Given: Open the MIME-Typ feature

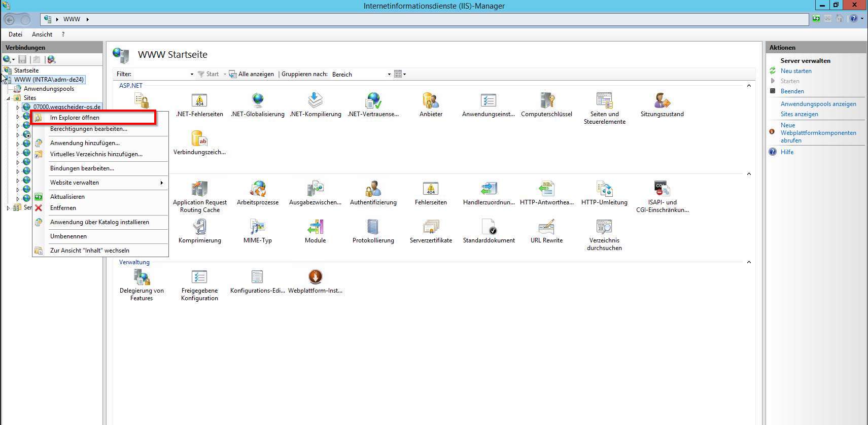Looking at the screenshot, I should coord(257,231).
